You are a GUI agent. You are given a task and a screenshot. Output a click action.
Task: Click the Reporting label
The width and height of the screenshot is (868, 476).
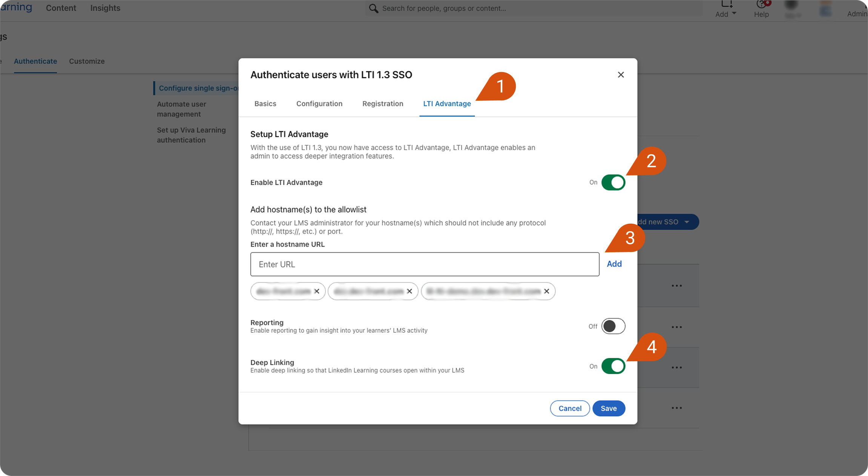pos(267,322)
